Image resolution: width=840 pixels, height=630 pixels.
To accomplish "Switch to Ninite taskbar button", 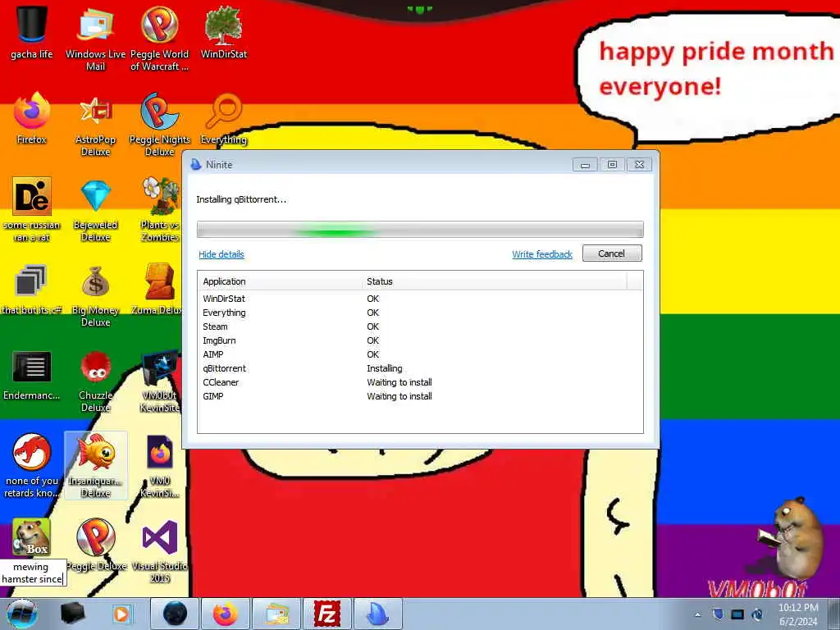I will [x=378, y=614].
